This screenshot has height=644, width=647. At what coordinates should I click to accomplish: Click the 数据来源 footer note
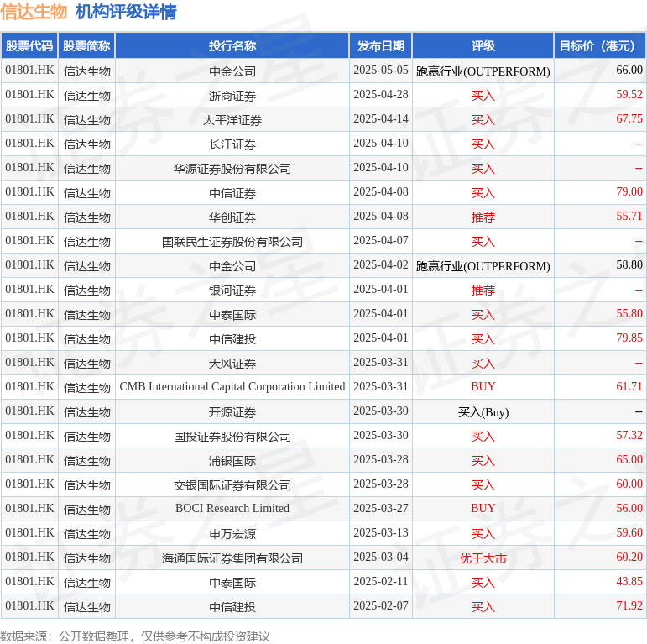point(135,636)
